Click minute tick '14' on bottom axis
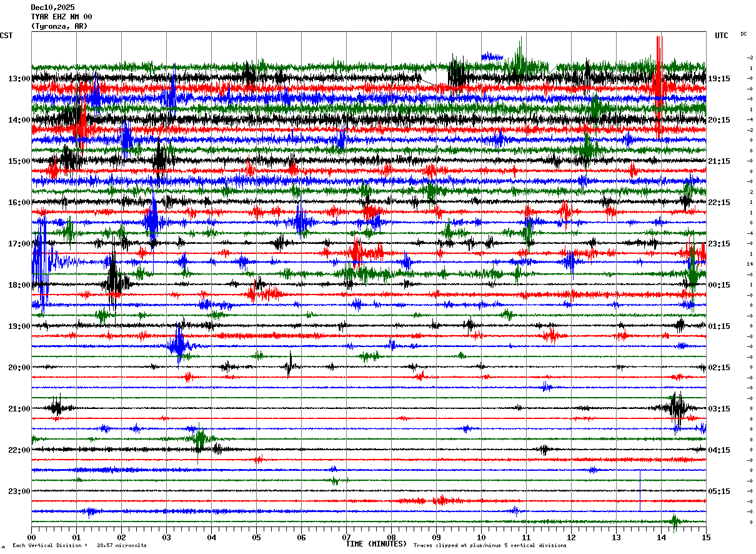Viewport: 756px width, 554px height. point(661,537)
